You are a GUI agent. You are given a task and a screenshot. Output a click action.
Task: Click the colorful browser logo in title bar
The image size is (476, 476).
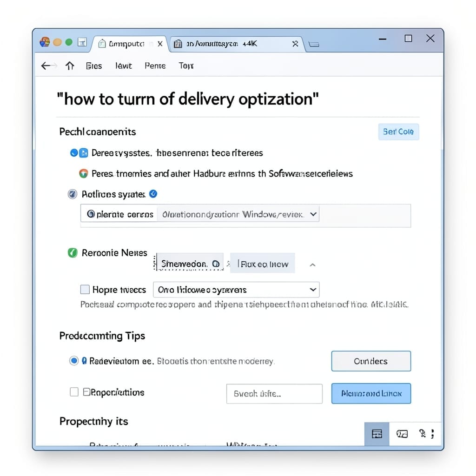coord(45,42)
